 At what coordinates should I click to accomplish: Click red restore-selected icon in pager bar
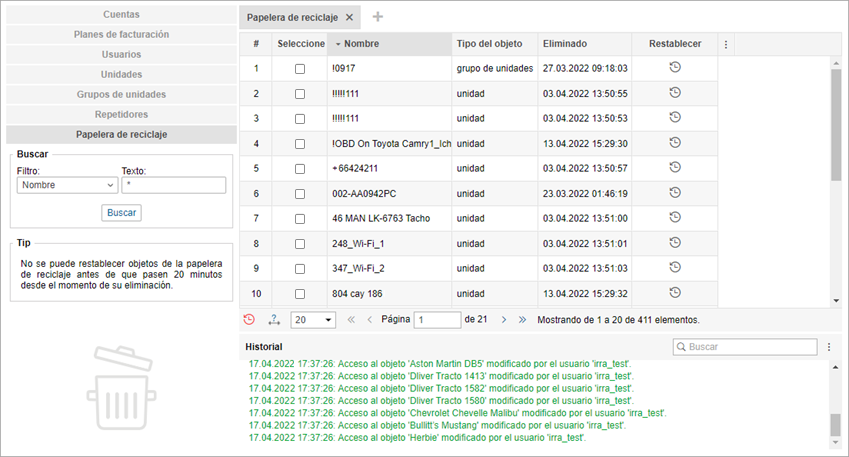(249, 319)
